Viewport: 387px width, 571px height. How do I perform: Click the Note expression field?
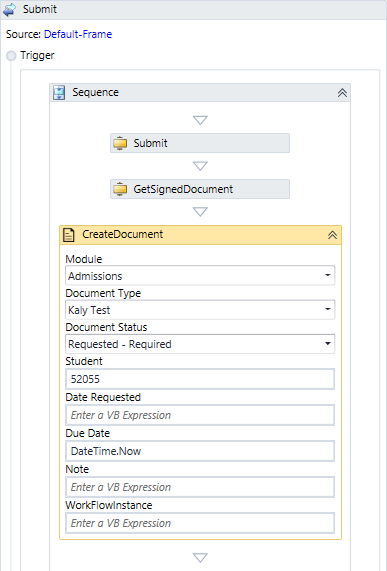point(200,487)
